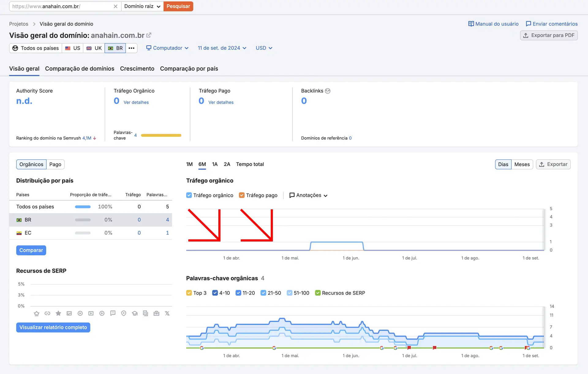Image resolution: width=588 pixels, height=374 pixels.
Task: Toggle the Tráfego pago checkbox
Action: point(242,195)
